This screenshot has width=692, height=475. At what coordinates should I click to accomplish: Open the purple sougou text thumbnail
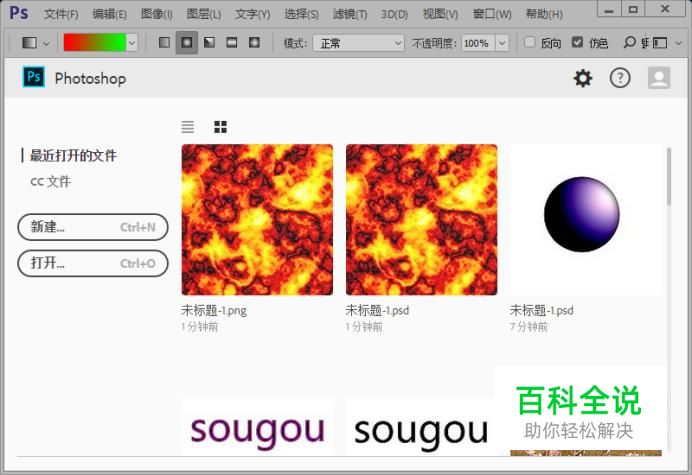[257, 426]
